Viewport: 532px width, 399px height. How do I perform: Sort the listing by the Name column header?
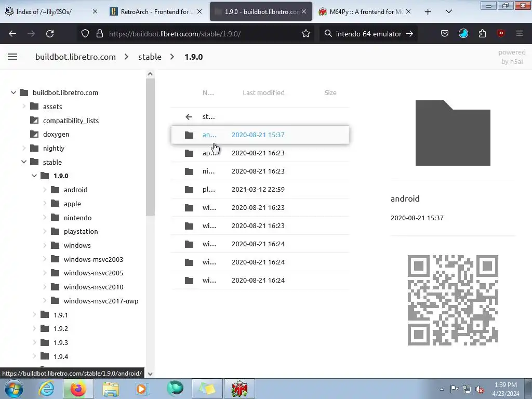tap(208, 92)
